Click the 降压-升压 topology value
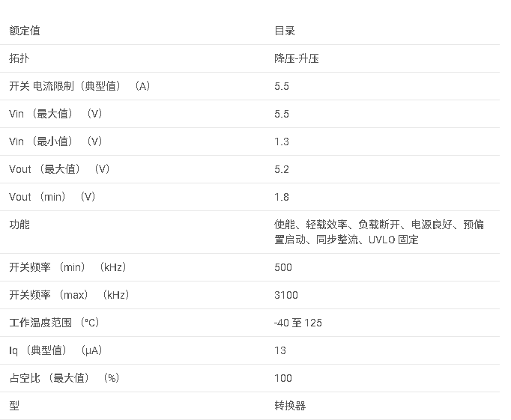Image resolution: width=511 pixels, height=420 pixels. point(297,58)
